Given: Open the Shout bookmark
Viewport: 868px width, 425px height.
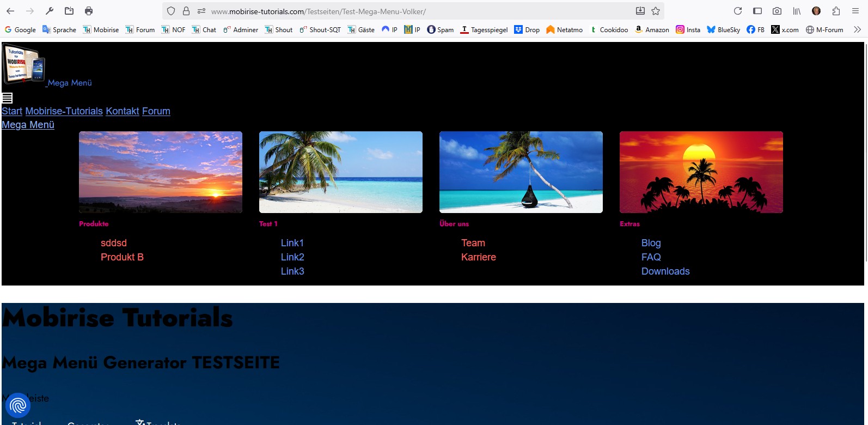Looking at the screenshot, I should [x=279, y=30].
